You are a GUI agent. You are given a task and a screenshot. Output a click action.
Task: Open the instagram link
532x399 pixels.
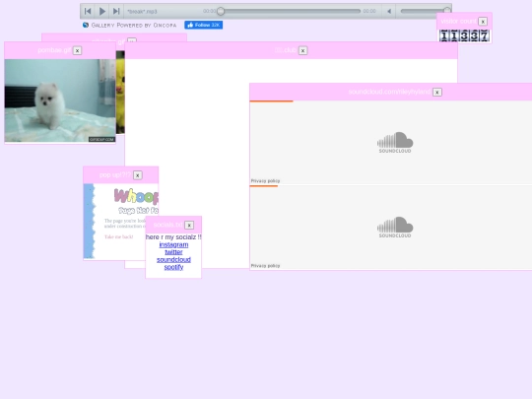pos(173,244)
